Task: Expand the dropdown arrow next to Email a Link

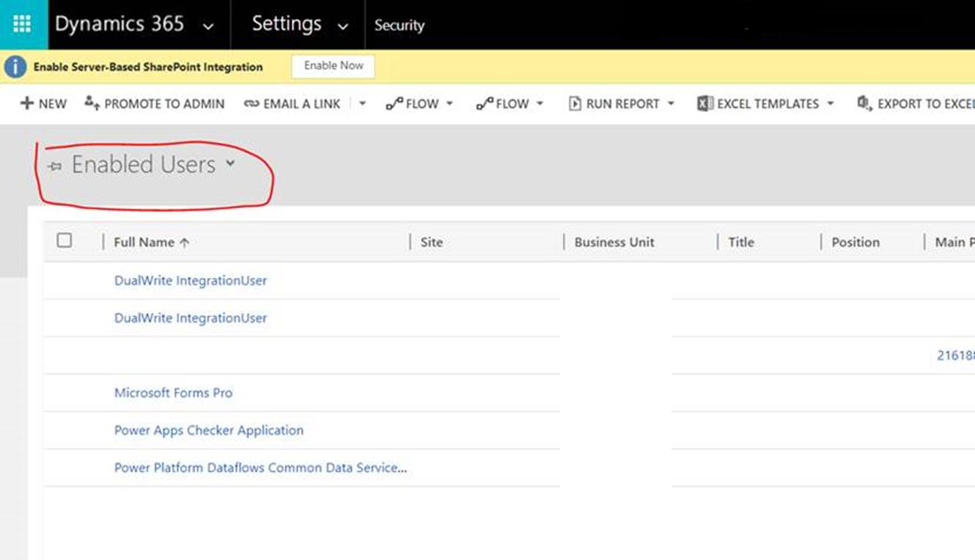Action: [362, 103]
